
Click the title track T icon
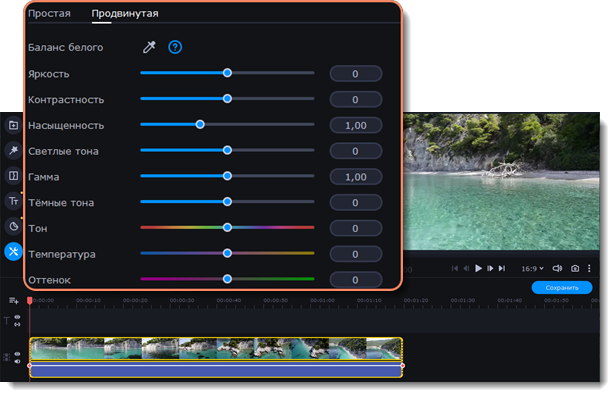point(7,321)
